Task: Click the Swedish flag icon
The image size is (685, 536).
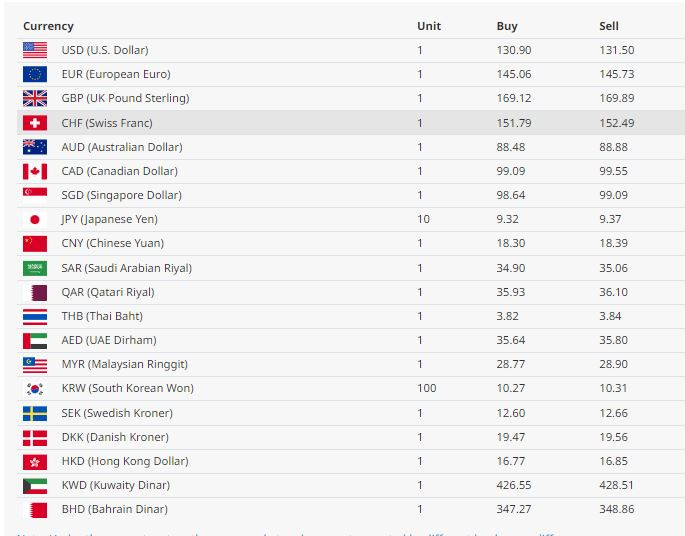Action: (x=35, y=413)
